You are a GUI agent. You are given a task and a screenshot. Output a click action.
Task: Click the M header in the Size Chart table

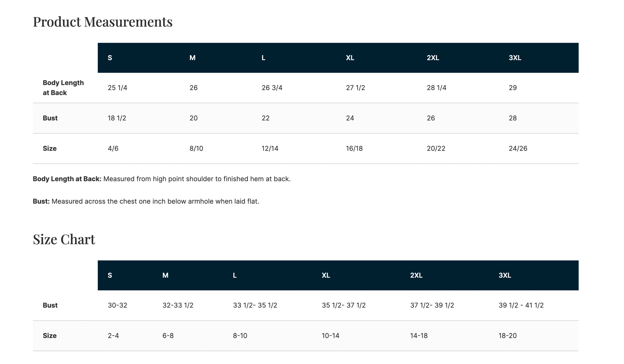pos(165,275)
